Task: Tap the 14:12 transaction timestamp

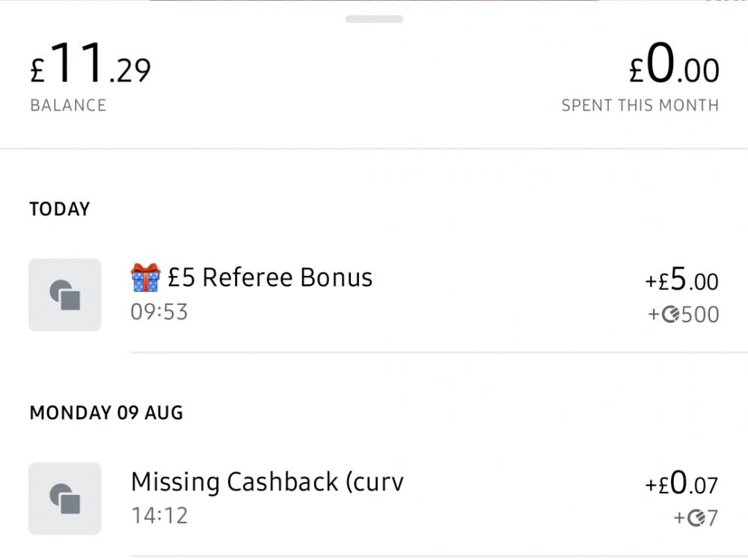Action: tap(159, 516)
